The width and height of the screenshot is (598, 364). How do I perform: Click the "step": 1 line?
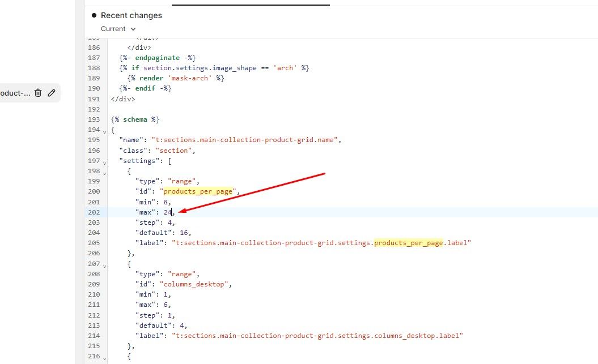[x=155, y=315]
